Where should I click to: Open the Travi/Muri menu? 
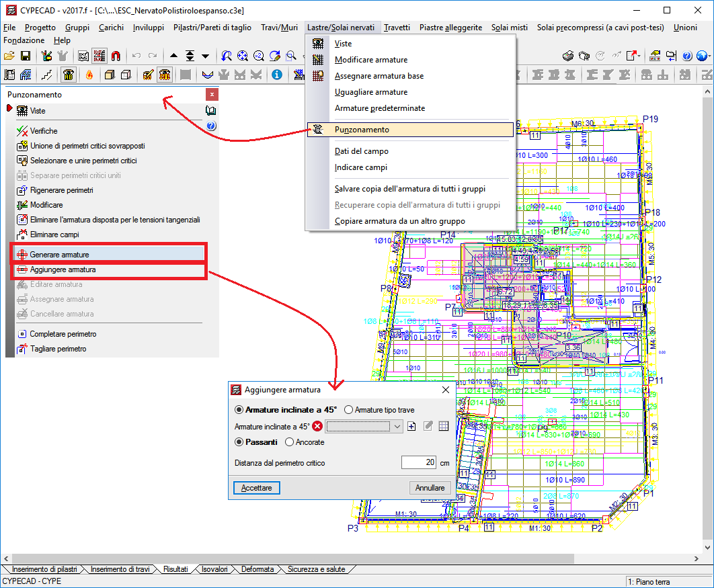click(x=279, y=28)
